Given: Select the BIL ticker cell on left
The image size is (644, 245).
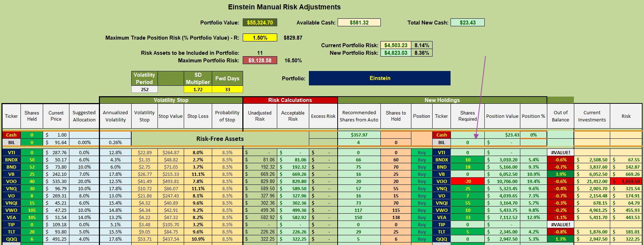Looking at the screenshot, I should [x=11, y=142].
